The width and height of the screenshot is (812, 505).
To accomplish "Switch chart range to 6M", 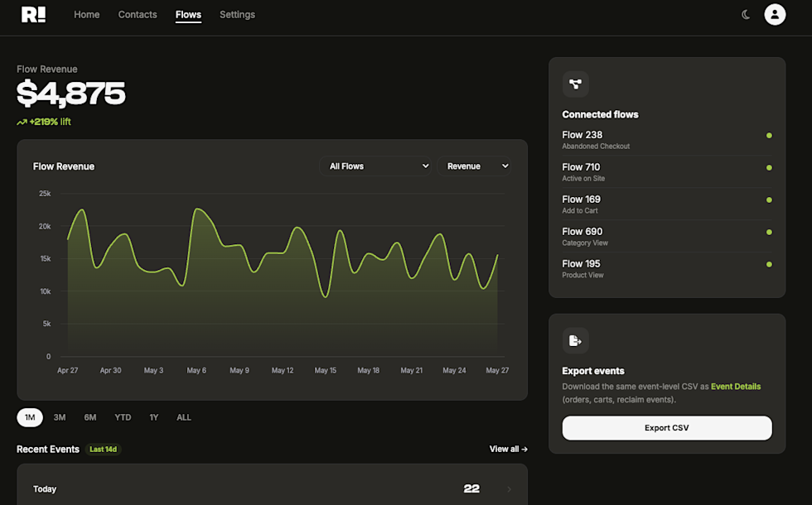I will click(x=90, y=417).
